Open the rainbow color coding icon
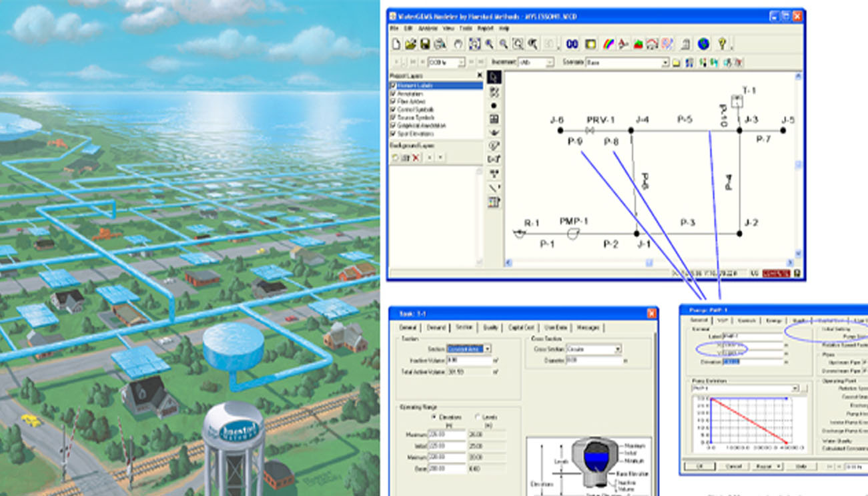Viewport: 868px width, 496px height. click(x=608, y=44)
